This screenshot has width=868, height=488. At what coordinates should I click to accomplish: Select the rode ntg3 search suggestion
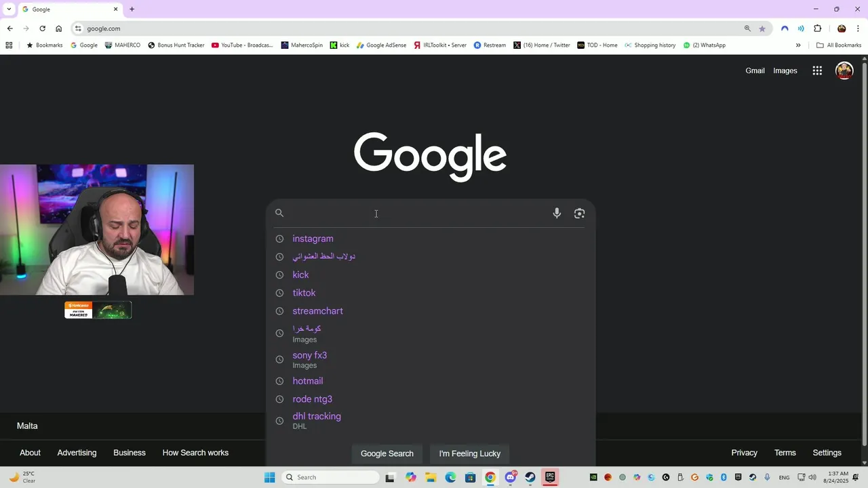click(431, 399)
